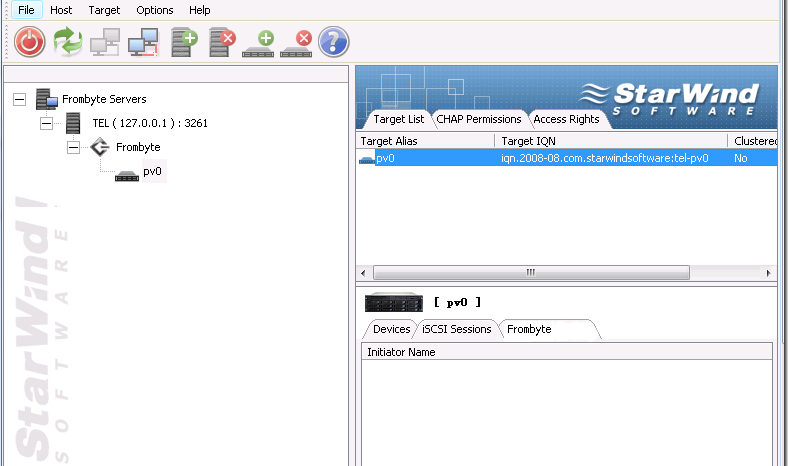Open the Help menu
Viewport: 788px width, 466px height.
point(200,10)
